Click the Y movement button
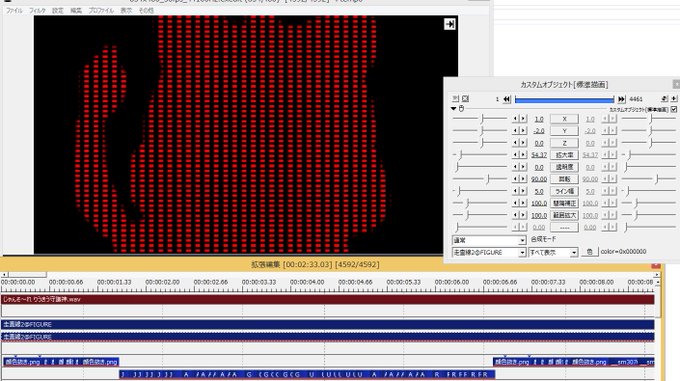The height and width of the screenshot is (381, 680). point(564,130)
